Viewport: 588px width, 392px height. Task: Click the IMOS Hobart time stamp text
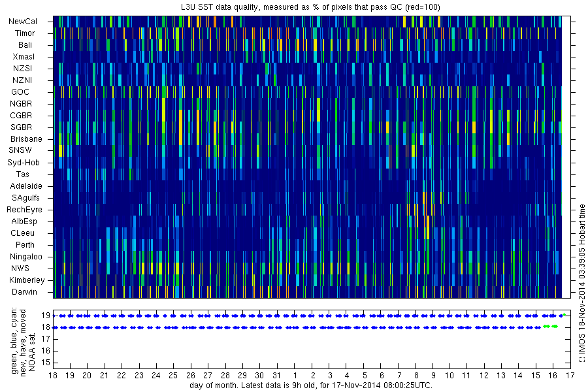[582, 279]
